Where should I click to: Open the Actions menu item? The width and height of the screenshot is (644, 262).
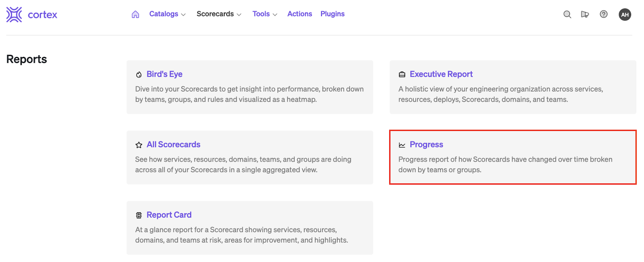299,14
